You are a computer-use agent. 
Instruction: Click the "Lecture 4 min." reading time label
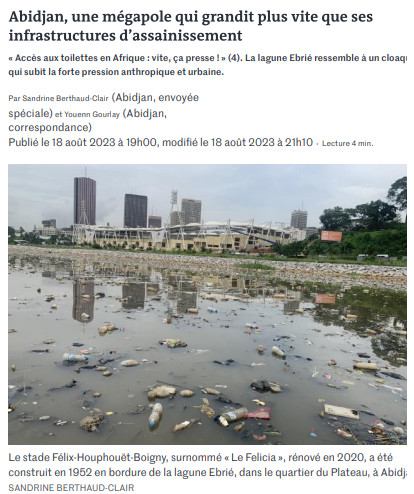pos(348,144)
